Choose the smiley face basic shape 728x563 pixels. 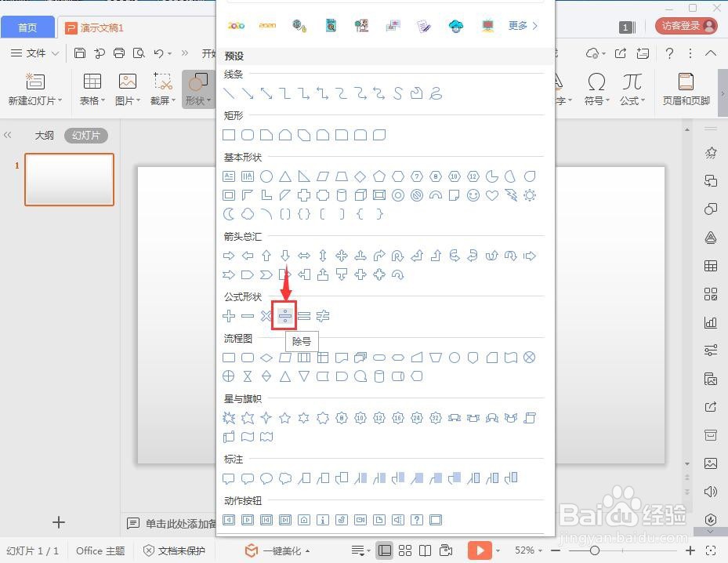click(x=473, y=195)
